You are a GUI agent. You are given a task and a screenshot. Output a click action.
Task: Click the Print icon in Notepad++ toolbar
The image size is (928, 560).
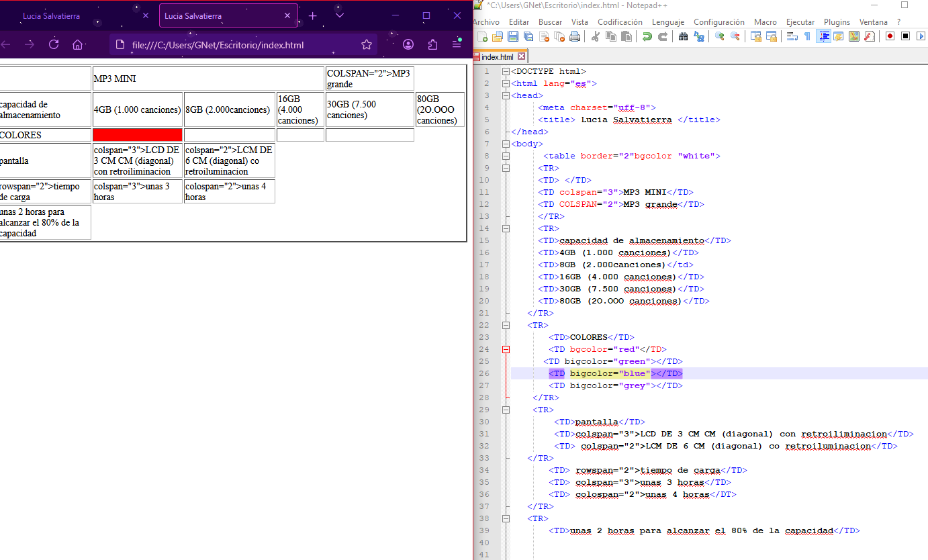click(575, 36)
